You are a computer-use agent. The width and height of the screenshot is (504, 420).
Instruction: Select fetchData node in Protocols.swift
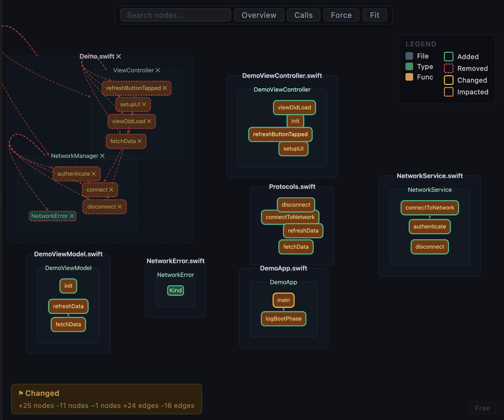(x=296, y=247)
